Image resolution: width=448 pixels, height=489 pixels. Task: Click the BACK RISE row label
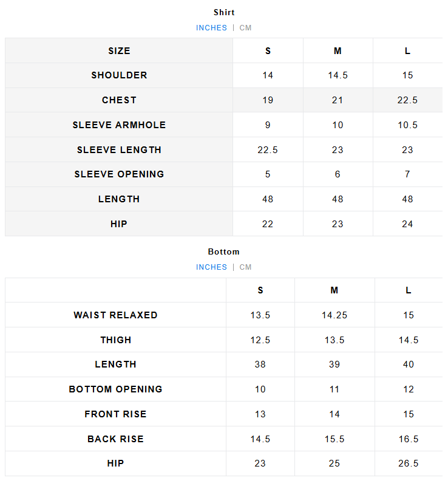pyautogui.click(x=115, y=439)
